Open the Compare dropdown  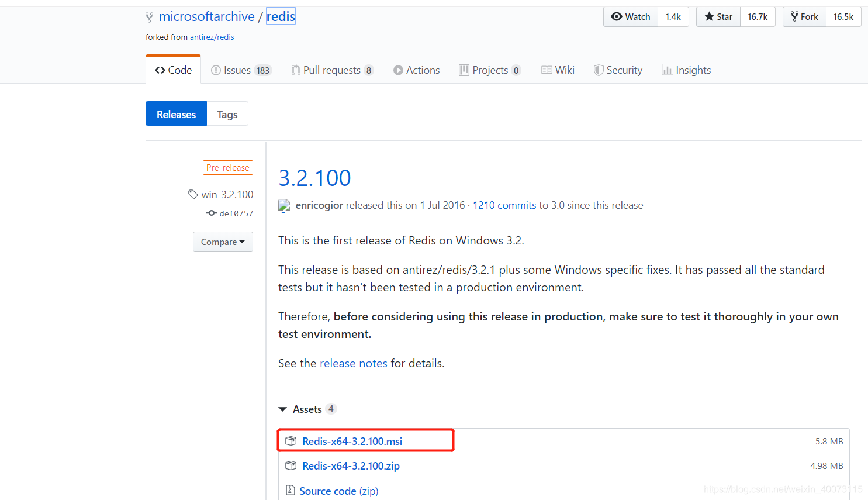[223, 242]
